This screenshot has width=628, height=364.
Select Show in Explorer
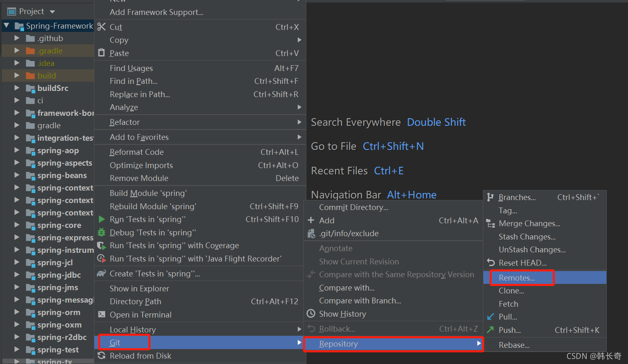coord(200,288)
